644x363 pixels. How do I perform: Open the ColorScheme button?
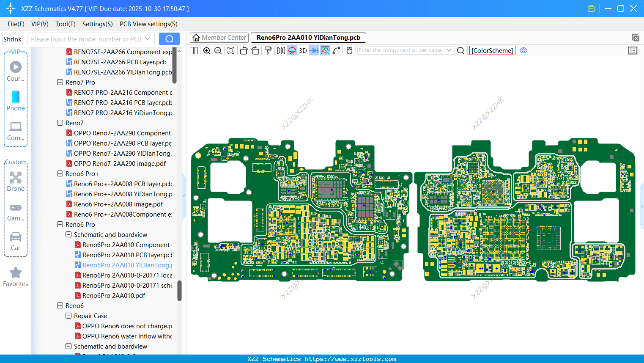click(x=492, y=51)
